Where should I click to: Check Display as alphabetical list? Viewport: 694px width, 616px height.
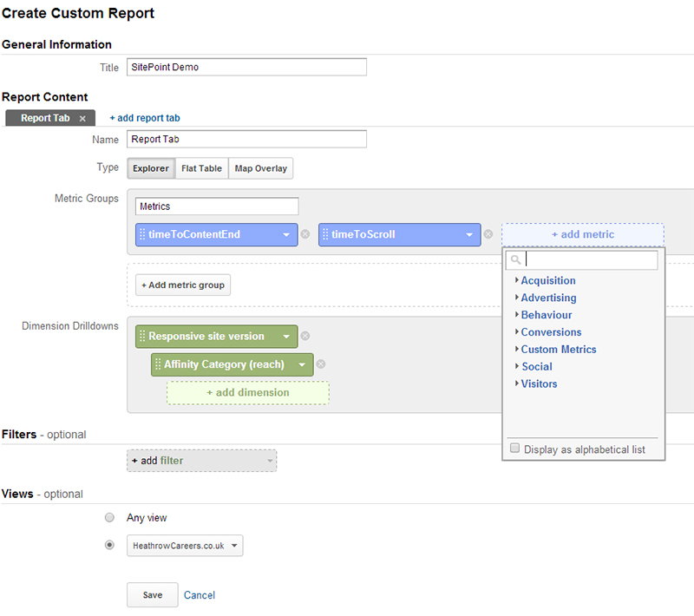[x=514, y=448]
